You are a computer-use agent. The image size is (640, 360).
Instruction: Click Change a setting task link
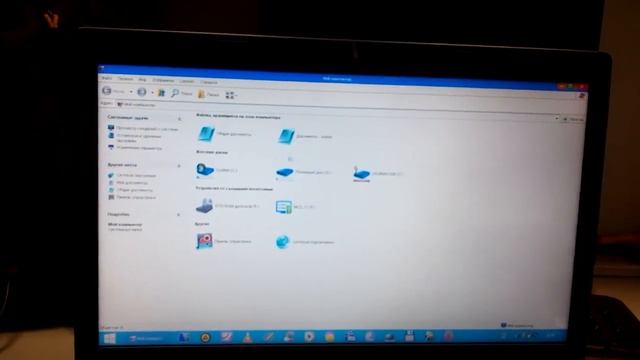[135, 148]
